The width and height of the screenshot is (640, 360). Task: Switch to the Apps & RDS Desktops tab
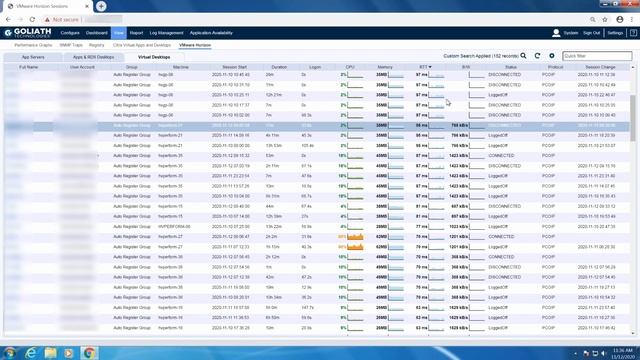pyautogui.click(x=93, y=57)
